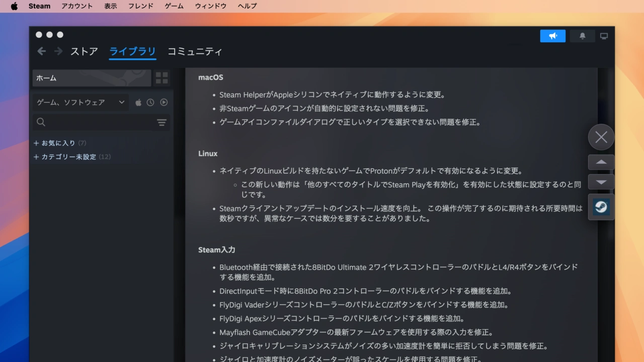
Task: Toggle the ready-to-play filter icon
Action: tap(164, 103)
